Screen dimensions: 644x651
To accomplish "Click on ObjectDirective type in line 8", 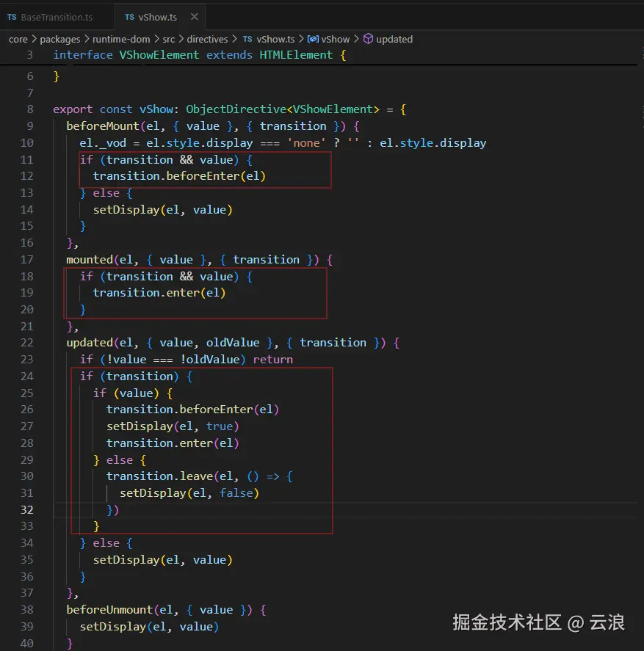I will point(236,109).
